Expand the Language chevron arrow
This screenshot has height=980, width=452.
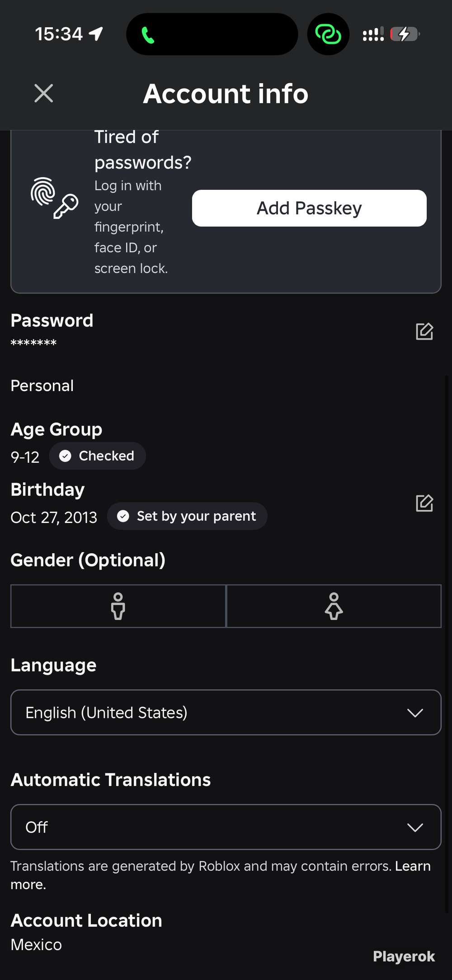point(415,713)
